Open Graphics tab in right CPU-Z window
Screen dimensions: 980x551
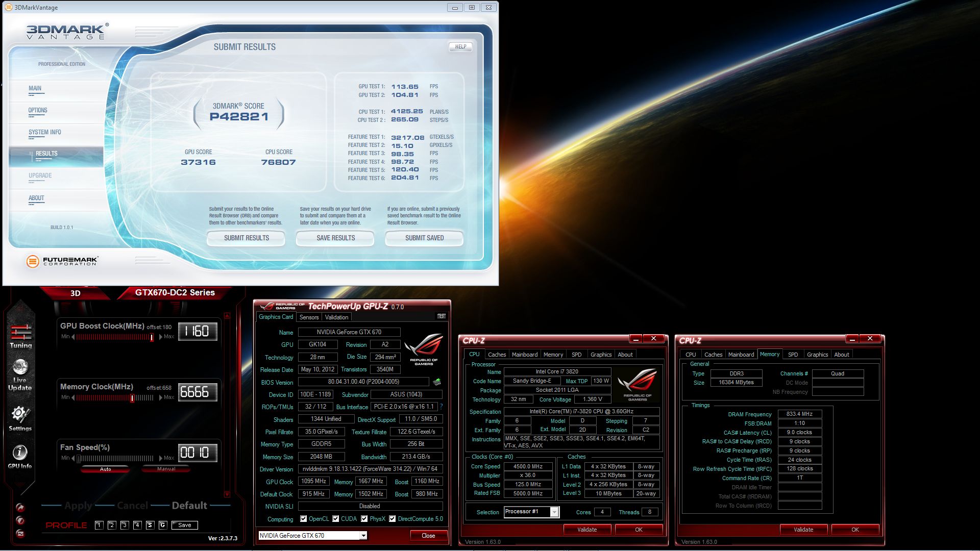pos(817,355)
